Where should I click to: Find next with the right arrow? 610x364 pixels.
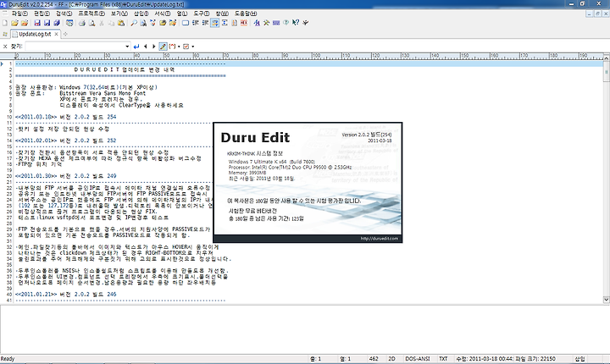point(154,47)
